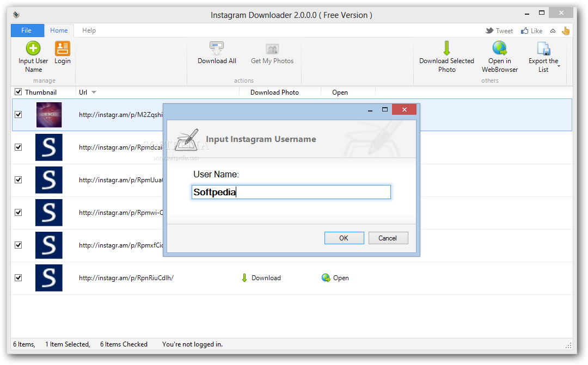Click the '6 Items,' status text

pos(24,344)
